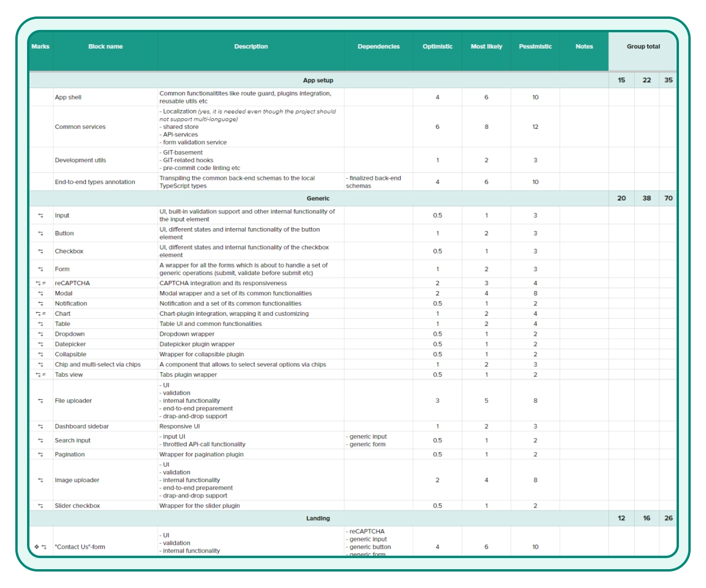The width and height of the screenshot is (706, 588).
Task: Click the Description column header
Action: [x=251, y=47]
